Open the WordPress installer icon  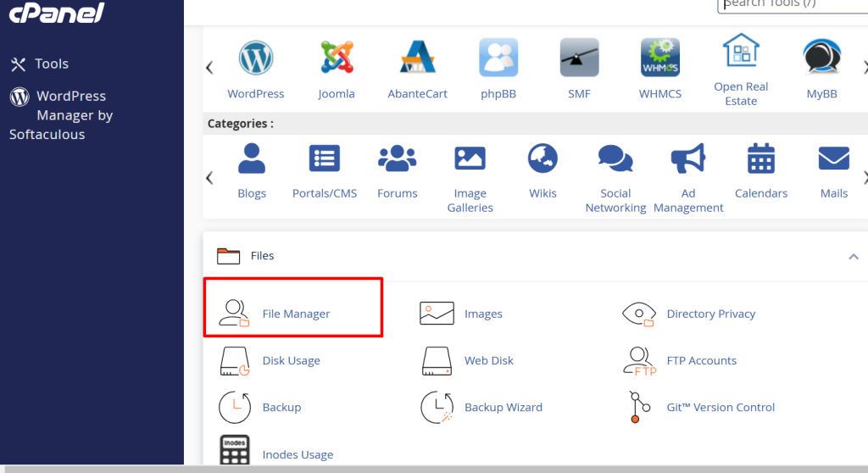[255, 58]
